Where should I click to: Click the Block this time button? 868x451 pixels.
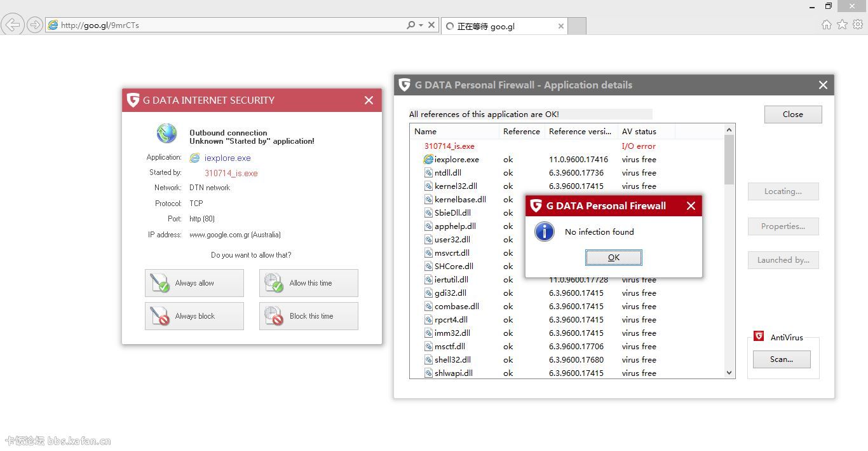click(309, 316)
